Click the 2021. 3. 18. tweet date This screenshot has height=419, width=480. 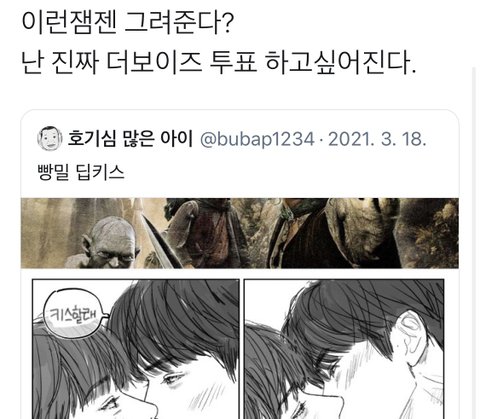[377, 139]
